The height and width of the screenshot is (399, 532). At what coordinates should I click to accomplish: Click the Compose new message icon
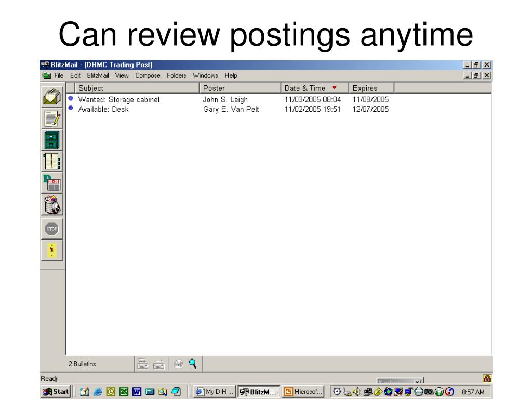52,118
